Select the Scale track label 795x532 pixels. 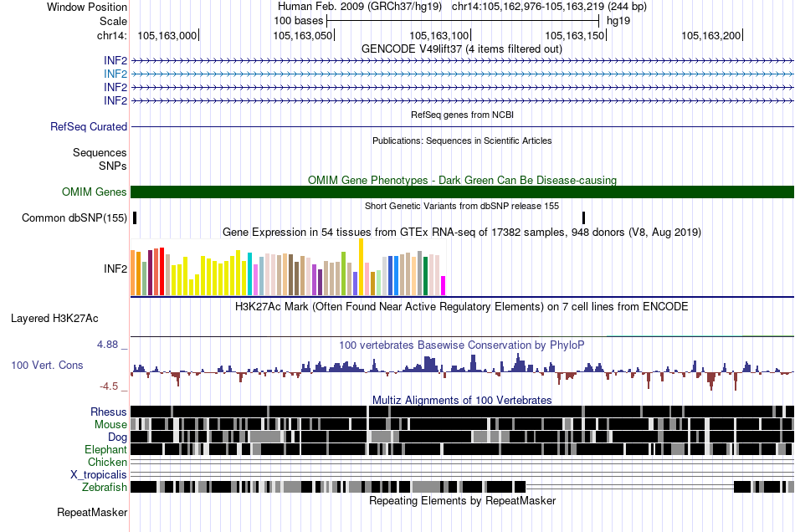tap(113, 21)
